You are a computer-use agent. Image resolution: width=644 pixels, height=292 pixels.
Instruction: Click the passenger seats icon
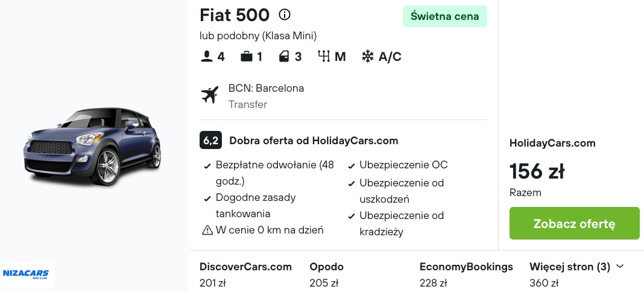[x=206, y=56]
